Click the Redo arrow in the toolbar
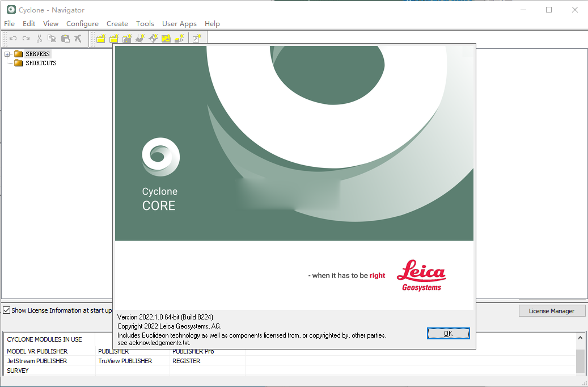 [x=26, y=39]
